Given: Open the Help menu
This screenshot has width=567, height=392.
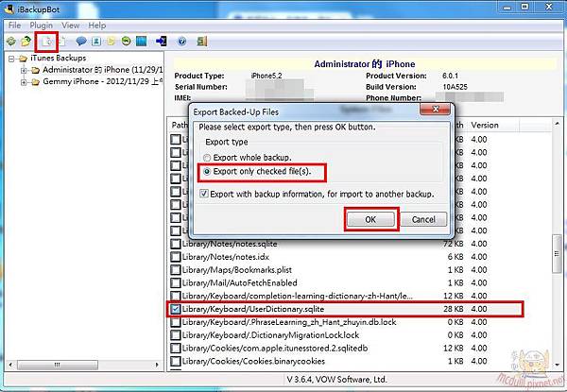Looking at the screenshot, I should point(97,26).
